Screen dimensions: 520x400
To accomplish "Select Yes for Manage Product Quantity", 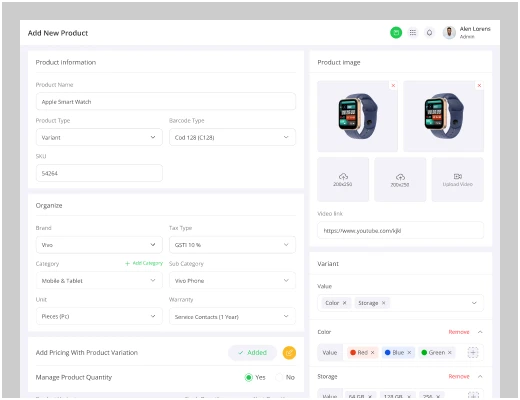I will pos(248,378).
